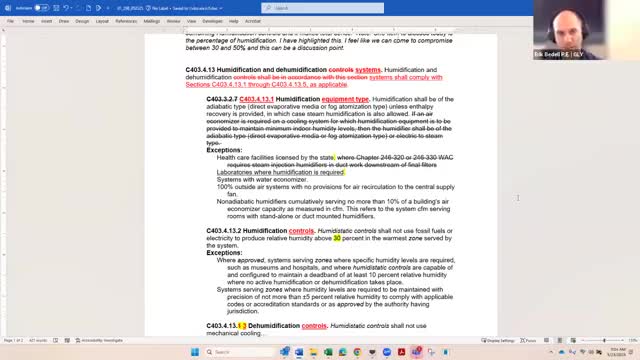Click the 'Laboratories where humidification is required' line
This screenshot has height=360, width=640.
click(x=280, y=172)
